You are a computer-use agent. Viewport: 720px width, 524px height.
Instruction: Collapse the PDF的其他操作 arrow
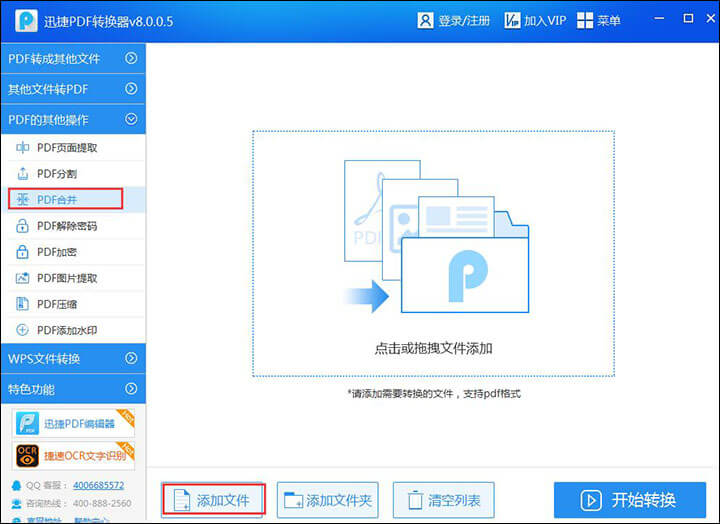coord(131,119)
